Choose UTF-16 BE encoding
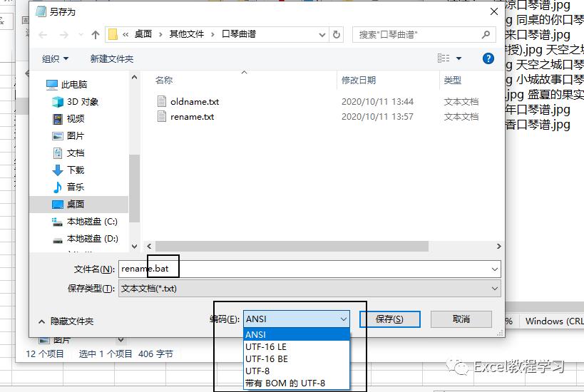The height and width of the screenshot is (392, 584). tap(297, 359)
